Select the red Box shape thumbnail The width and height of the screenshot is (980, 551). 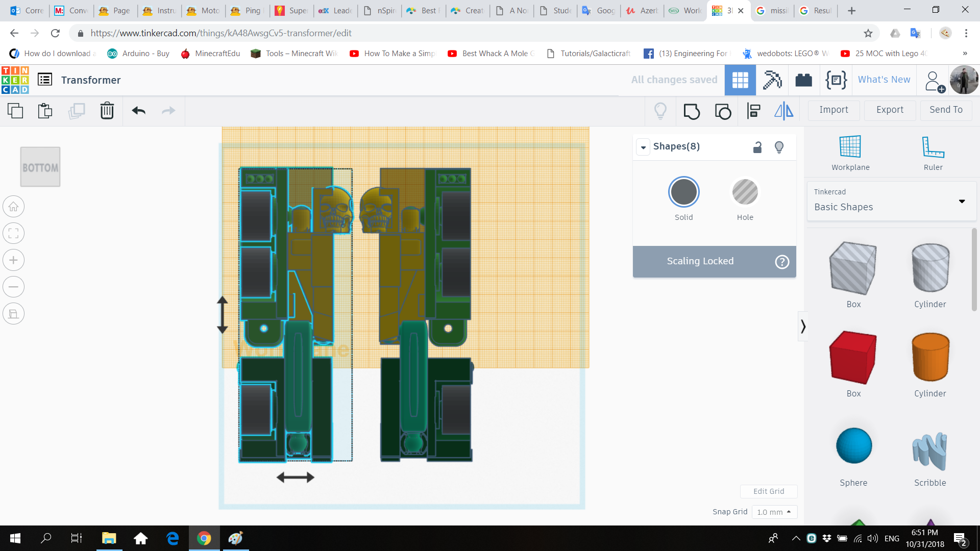click(x=852, y=357)
